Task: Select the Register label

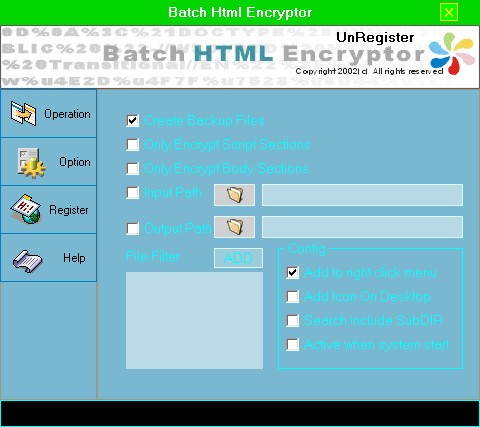Action: click(69, 210)
